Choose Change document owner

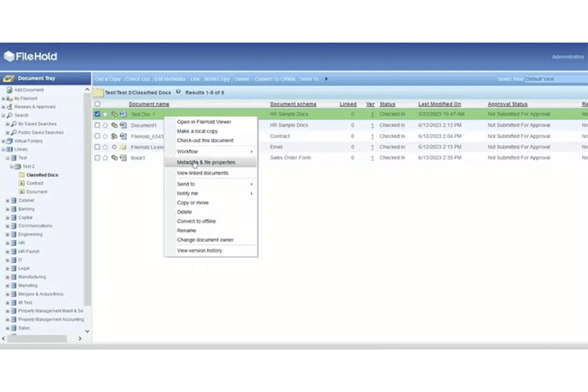pyautogui.click(x=211, y=240)
